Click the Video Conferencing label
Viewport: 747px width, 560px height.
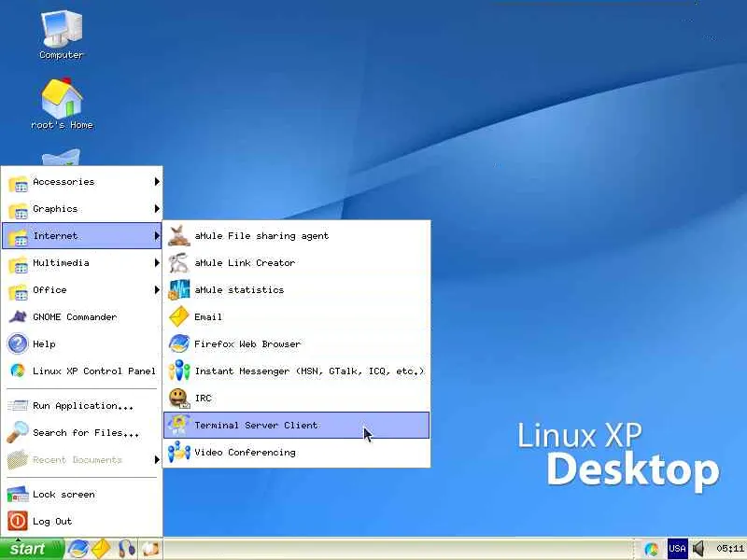[x=245, y=453]
